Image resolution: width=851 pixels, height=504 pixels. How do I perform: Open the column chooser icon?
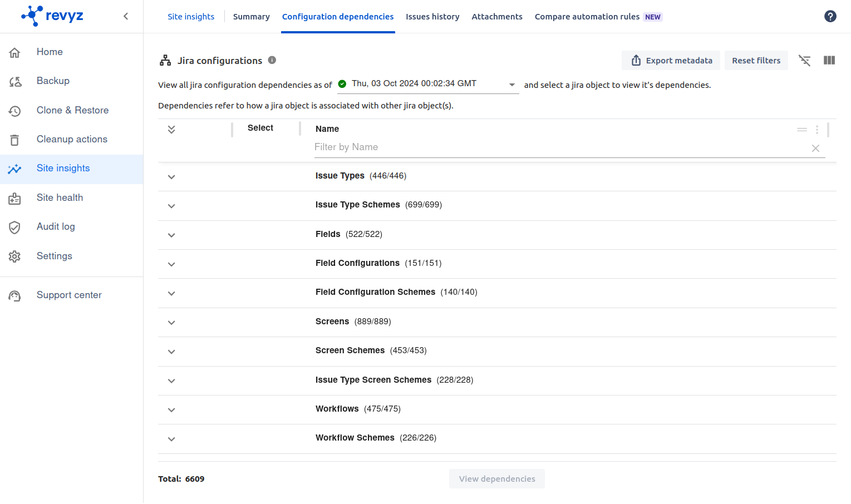click(x=829, y=60)
